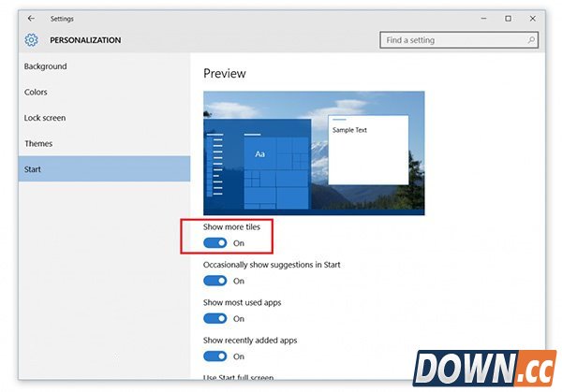562x392 pixels.
Task: Click the Aa tile in the preview
Action: tap(259, 153)
